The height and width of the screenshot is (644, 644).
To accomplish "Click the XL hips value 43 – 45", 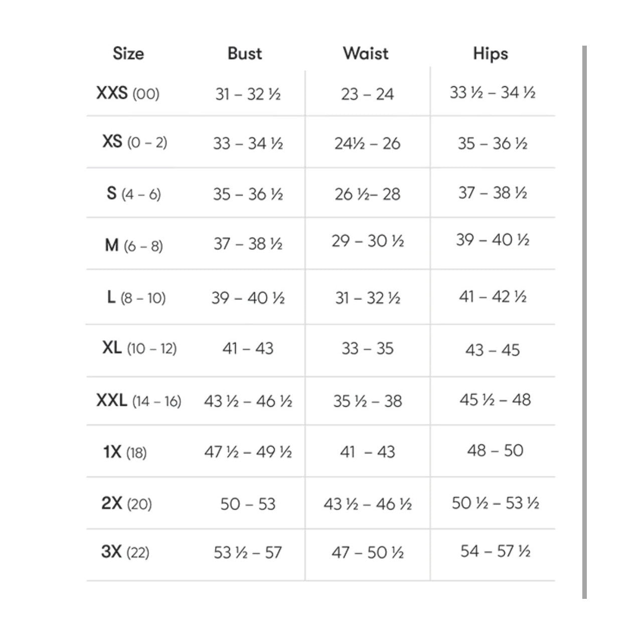I will pyautogui.click(x=493, y=350).
